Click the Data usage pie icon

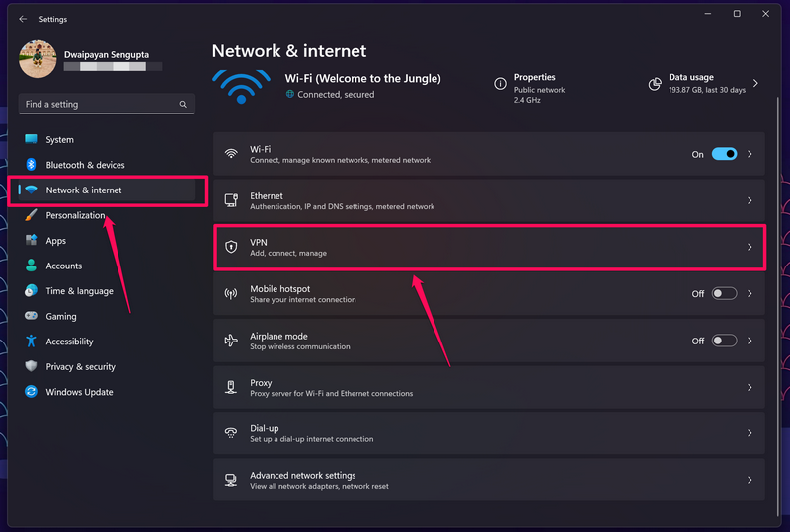point(654,84)
